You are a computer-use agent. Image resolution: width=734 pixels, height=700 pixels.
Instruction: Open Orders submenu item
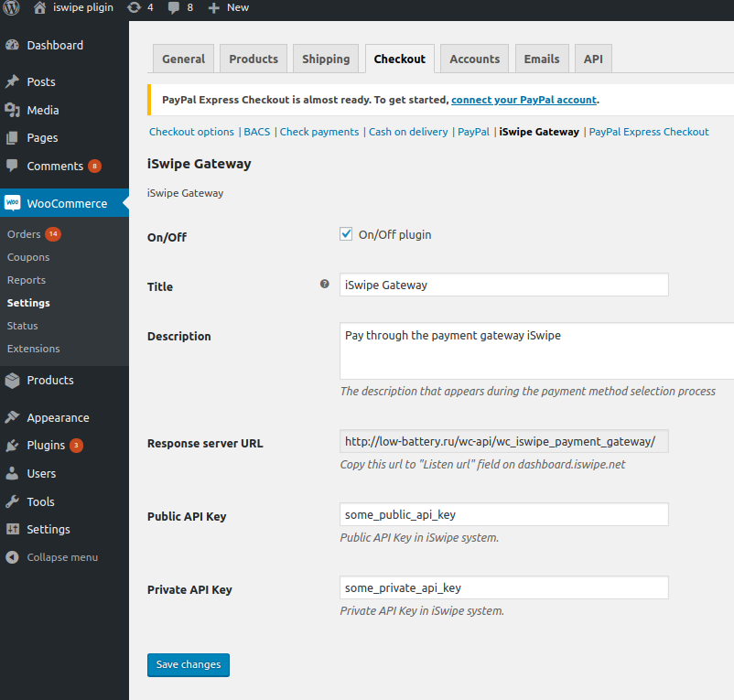pyautogui.click(x=24, y=234)
